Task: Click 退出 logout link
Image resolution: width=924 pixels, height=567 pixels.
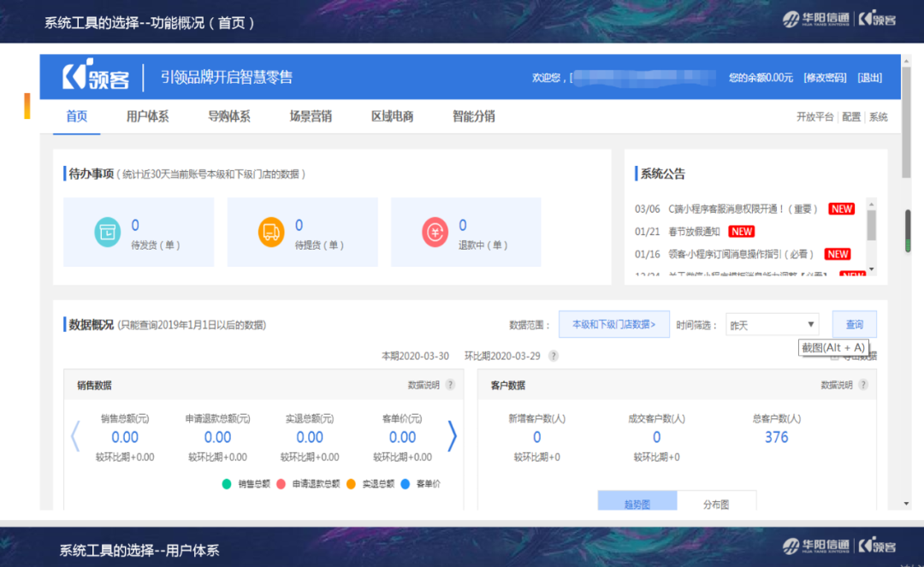Action: pyautogui.click(x=870, y=78)
